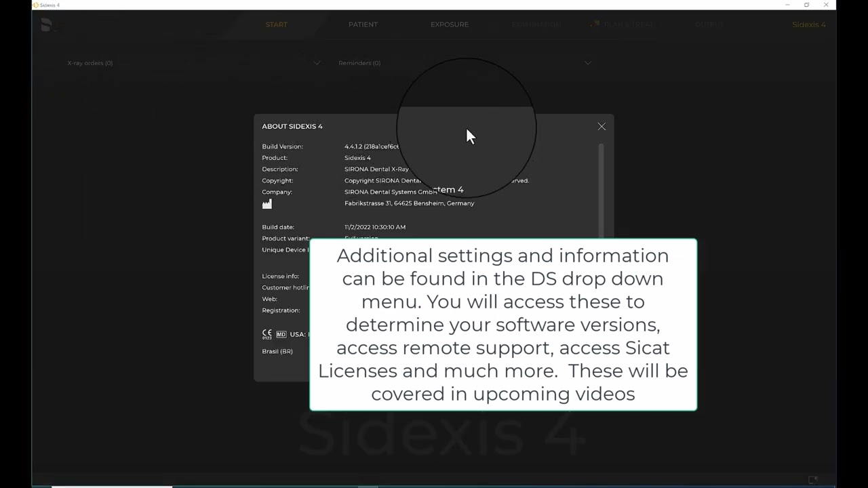Click the ABOUT SIDEXIS 4 dialog title
Viewport: 868px width, 488px height.
click(292, 126)
